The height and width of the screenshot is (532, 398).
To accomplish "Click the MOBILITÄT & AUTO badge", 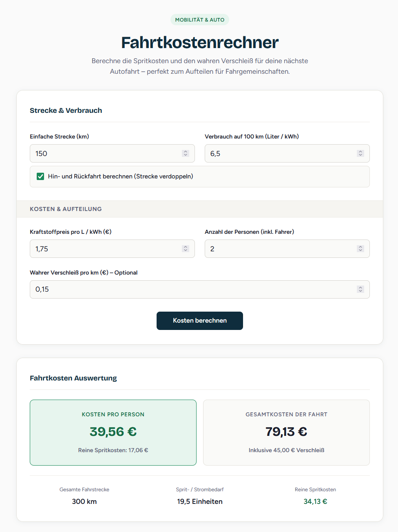I will click(x=199, y=19).
